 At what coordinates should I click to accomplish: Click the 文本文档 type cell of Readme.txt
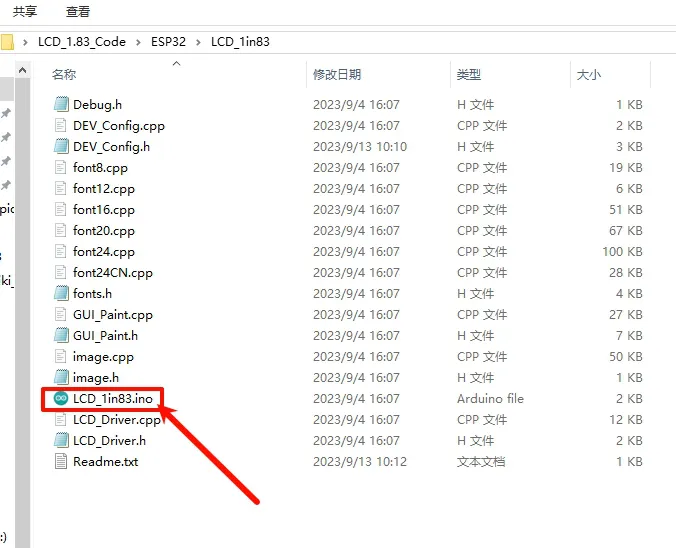(481, 462)
